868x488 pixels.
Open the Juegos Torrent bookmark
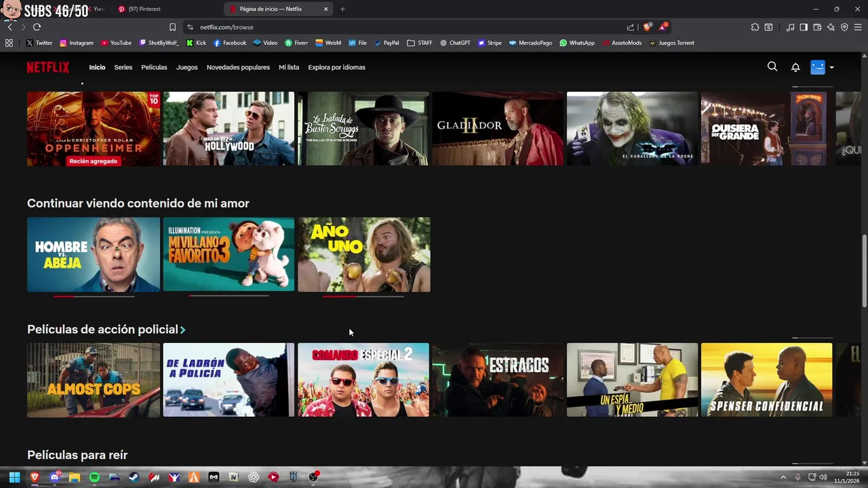click(x=671, y=43)
